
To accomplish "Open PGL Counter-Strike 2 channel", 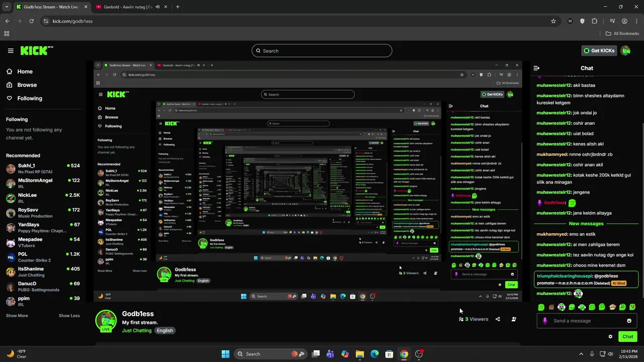I will pos(43,257).
